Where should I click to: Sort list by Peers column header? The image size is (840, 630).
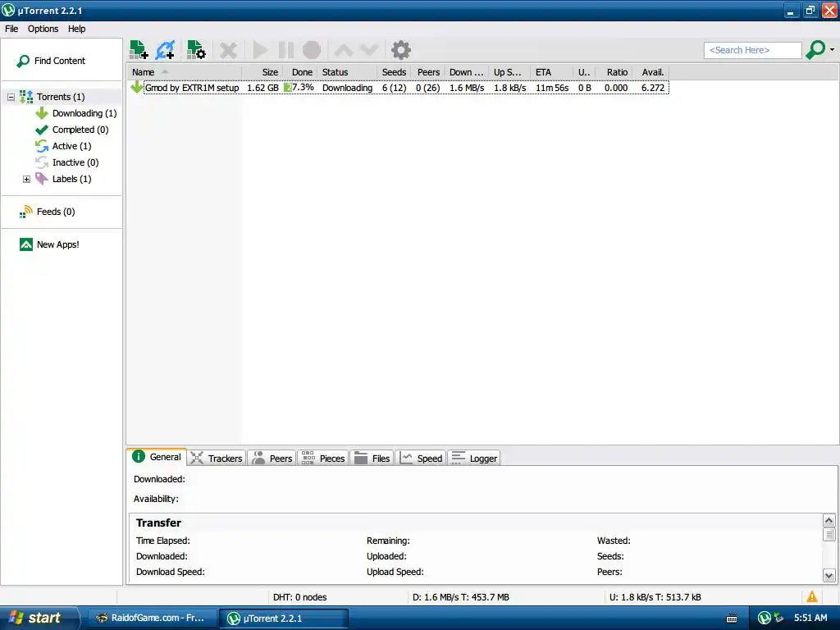(x=428, y=72)
